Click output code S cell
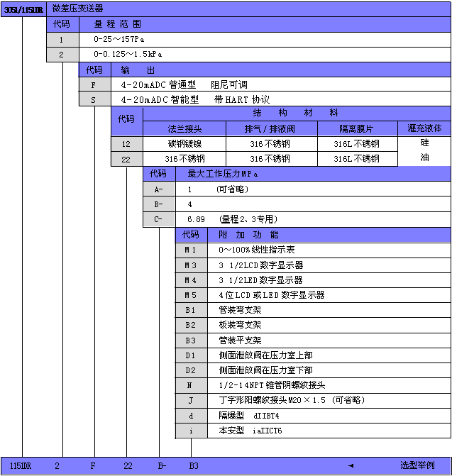 point(94,99)
